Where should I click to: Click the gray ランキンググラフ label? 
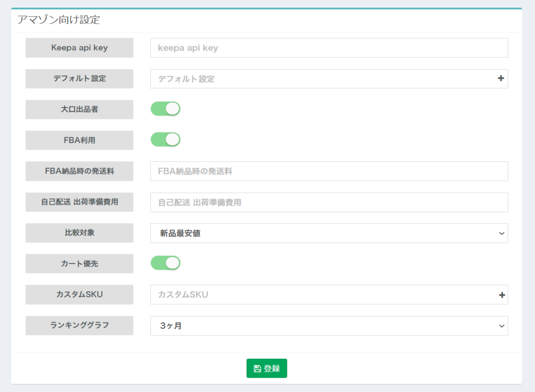pos(79,325)
